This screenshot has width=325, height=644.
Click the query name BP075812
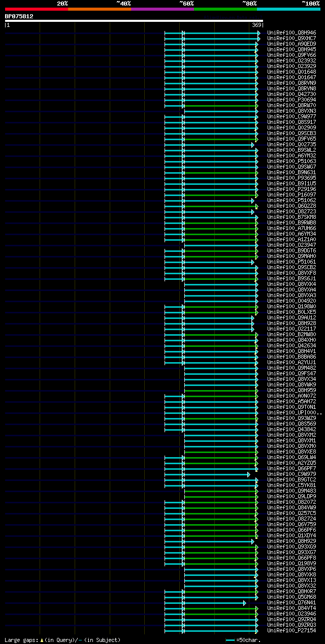click(x=19, y=16)
